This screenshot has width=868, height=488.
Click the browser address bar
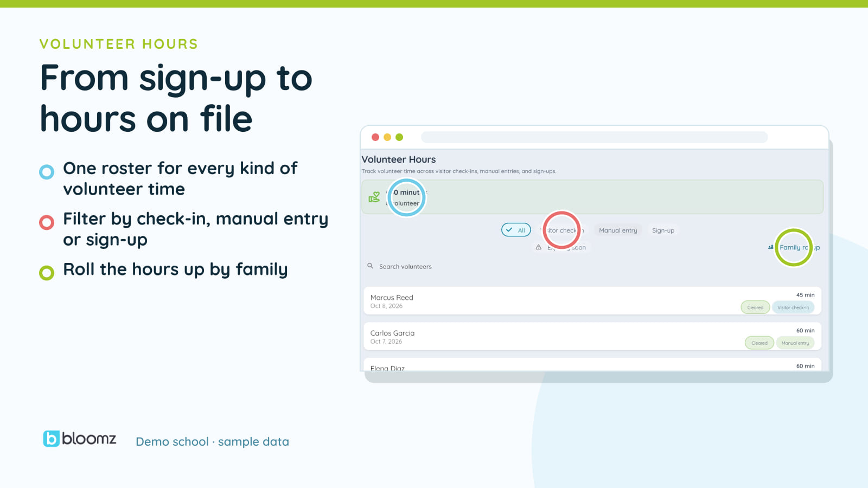(595, 137)
